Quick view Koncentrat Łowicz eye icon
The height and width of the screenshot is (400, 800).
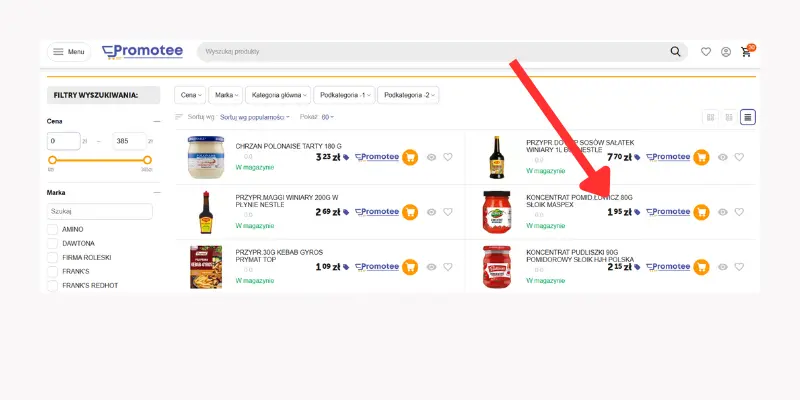[x=723, y=212]
